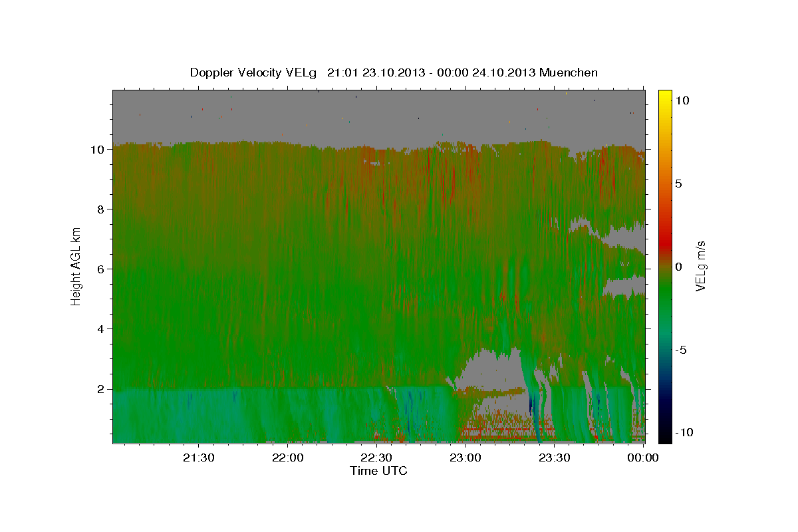Click the '22:00' time axis label

(287, 458)
